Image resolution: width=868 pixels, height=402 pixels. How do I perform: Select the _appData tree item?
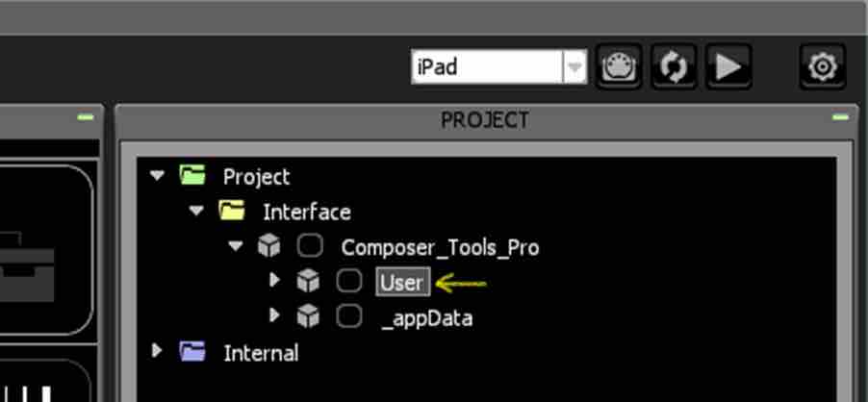tap(427, 318)
